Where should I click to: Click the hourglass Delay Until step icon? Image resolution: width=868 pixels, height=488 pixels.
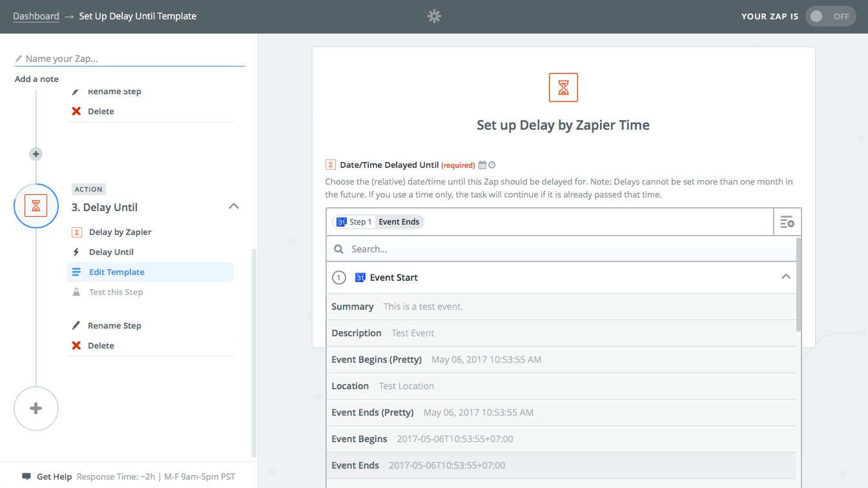tap(36, 206)
